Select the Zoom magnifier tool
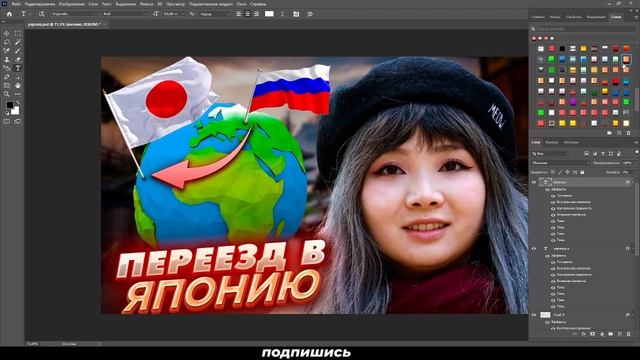Image resolution: width=640 pixels, height=360 pixels. coord(7,94)
